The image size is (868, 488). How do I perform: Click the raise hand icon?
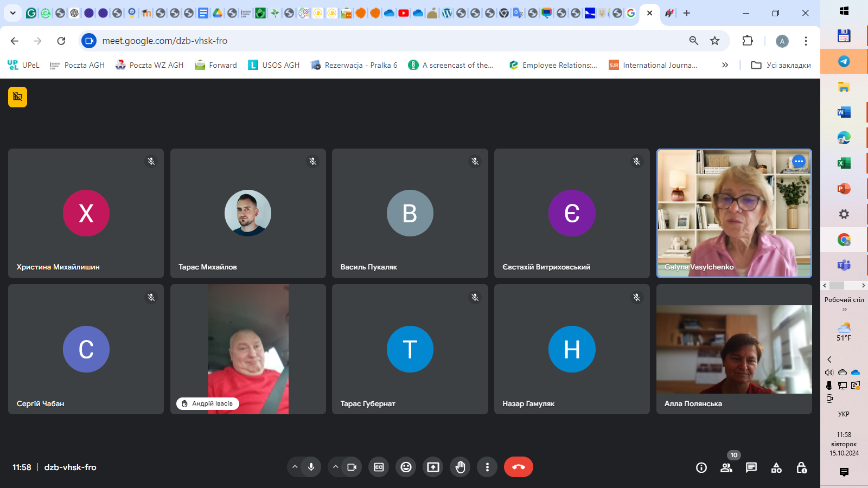460,467
